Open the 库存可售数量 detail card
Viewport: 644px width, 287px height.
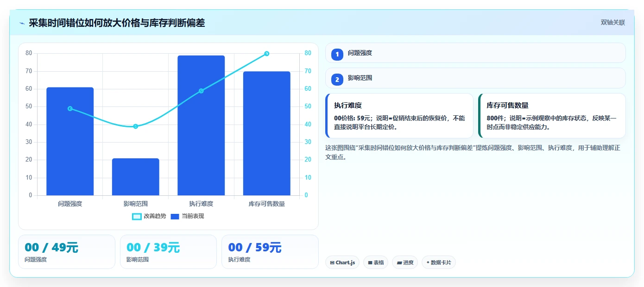pyautogui.click(x=552, y=116)
